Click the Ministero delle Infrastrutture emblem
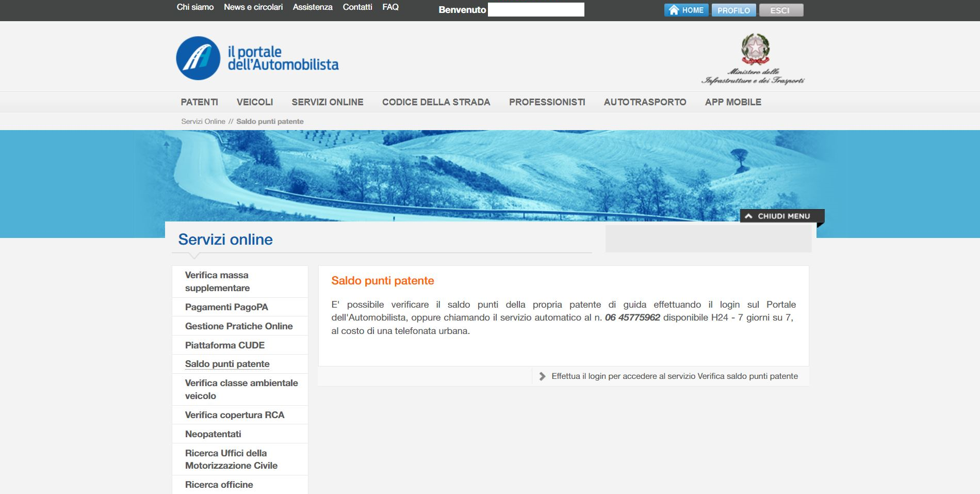Screen dimensions: 980x494 pos(753,59)
